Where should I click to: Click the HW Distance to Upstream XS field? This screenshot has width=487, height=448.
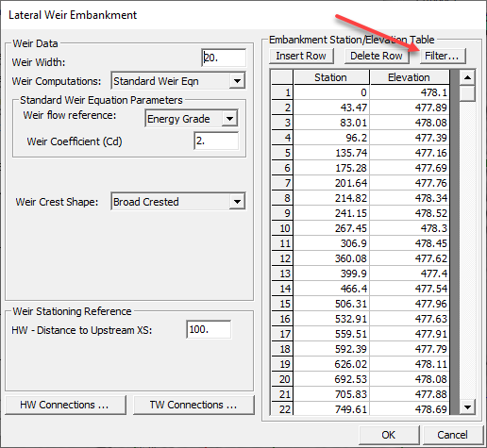(x=209, y=329)
